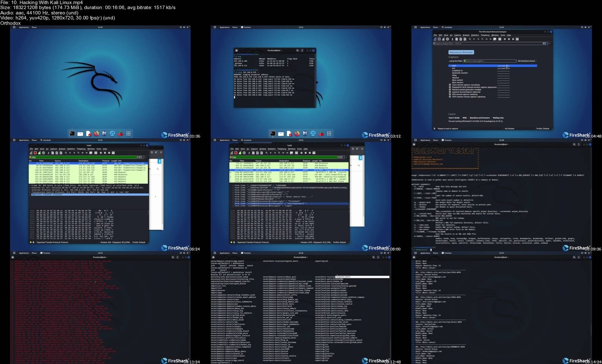This screenshot has width=602, height=364.
Task: Click Cisco remote capture settings gear icon
Action: click(x=450, y=85)
